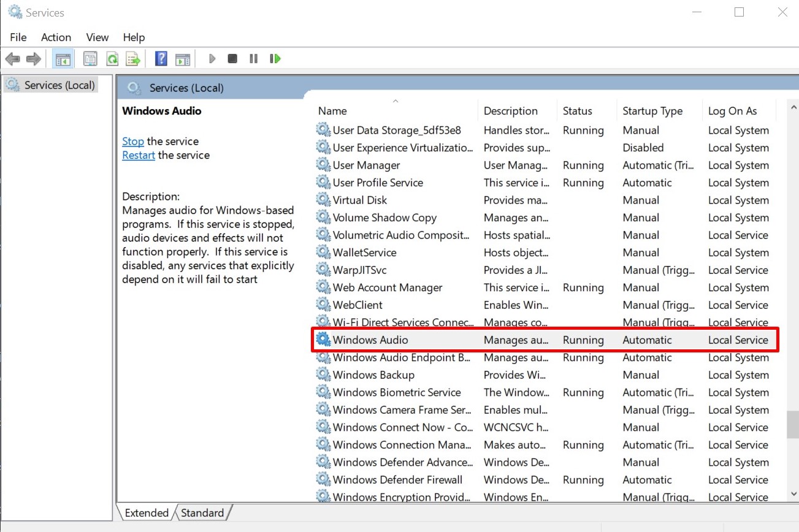Viewport: 799px width, 532px height.
Task: Click gear icon beside Windows Backup
Action: coord(323,374)
